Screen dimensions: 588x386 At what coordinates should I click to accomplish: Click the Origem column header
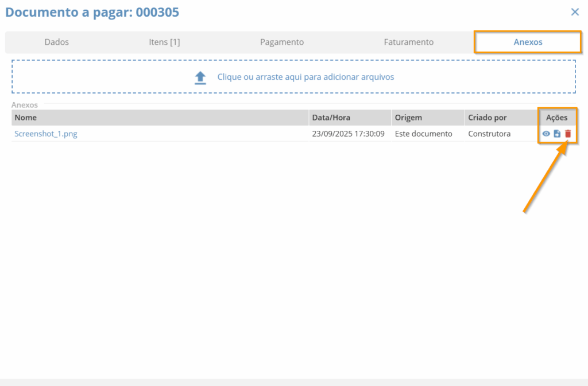click(x=408, y=118)
